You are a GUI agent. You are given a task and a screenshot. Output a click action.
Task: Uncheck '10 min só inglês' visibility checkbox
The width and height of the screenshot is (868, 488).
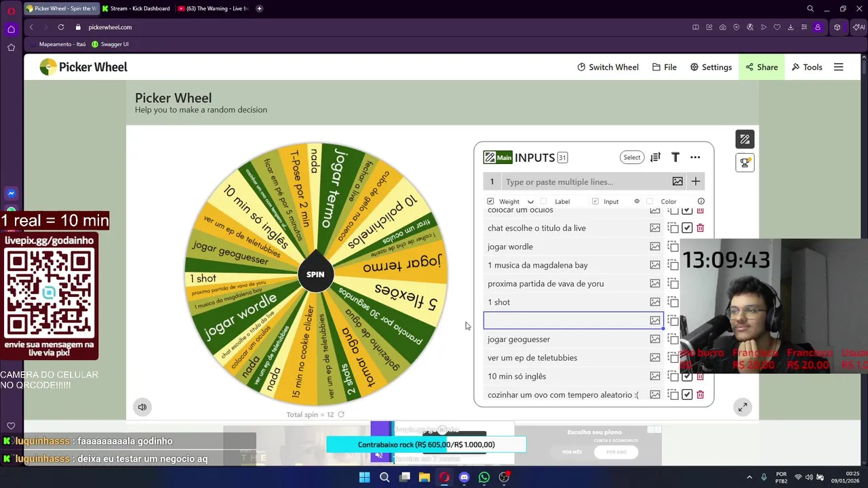[687, 377]
